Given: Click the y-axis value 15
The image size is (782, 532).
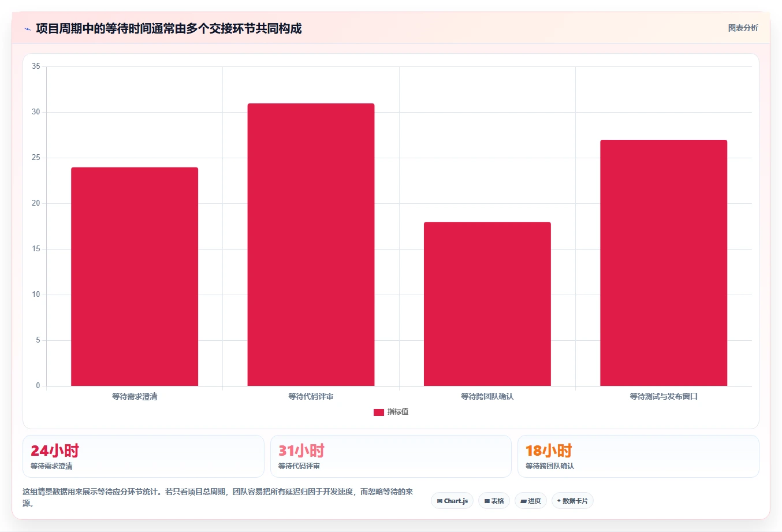Looking at the screenshot, I should 36,249.
